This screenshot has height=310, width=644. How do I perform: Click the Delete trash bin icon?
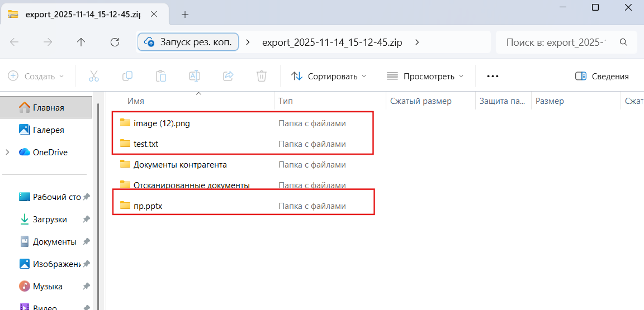(261, 76)
